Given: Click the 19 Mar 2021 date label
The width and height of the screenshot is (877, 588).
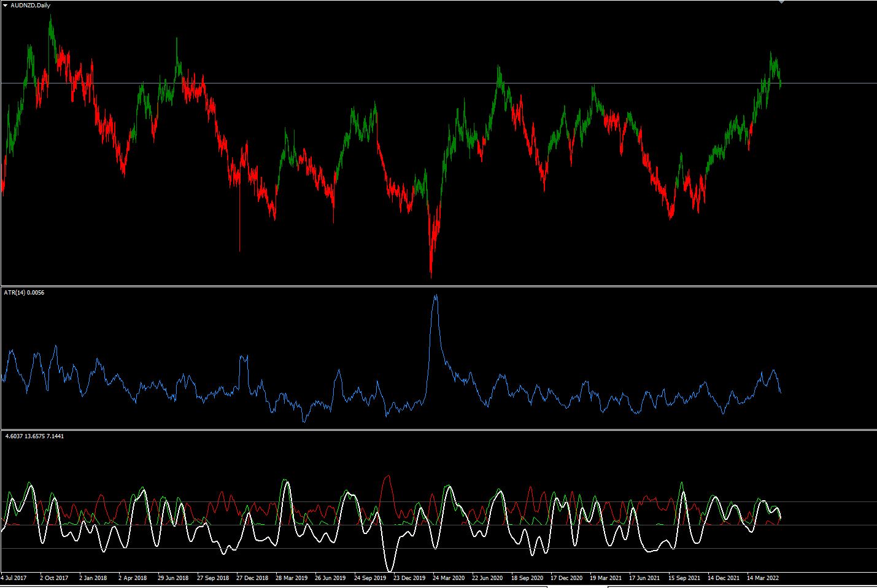Looking at the screenshot, I should click(606, 578).
